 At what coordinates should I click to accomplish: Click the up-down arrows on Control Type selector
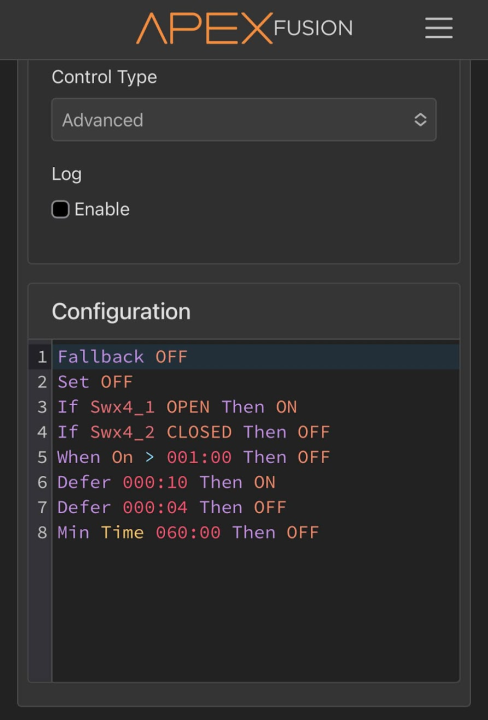pyautogui.click(x=420, y=120)
